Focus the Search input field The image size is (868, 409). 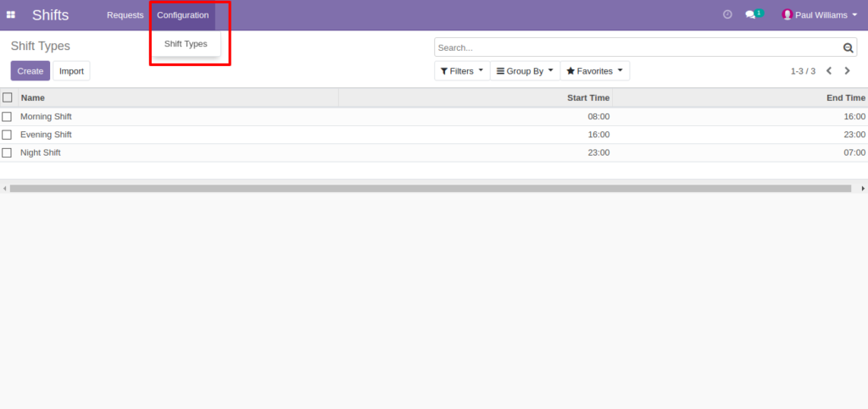tap(638, 47)
